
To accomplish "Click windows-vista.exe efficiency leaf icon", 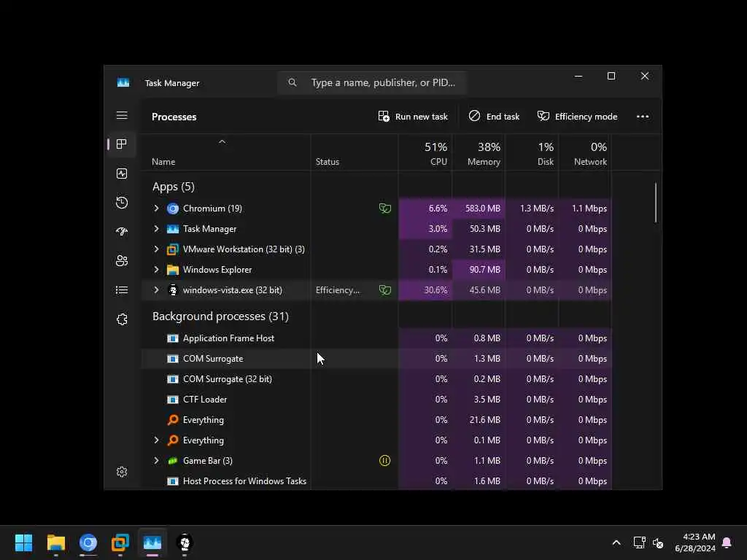I will [x=385, y=290].
